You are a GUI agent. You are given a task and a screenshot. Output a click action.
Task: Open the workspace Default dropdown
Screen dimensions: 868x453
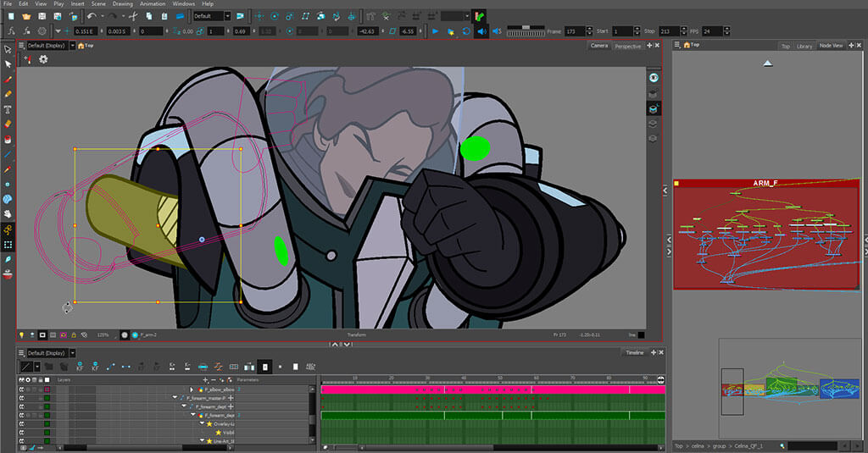[x=212, y=16]
